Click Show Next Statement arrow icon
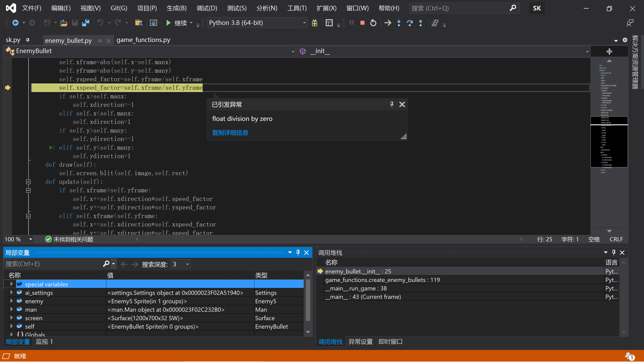The width and height of the screenshot is (644, 362). 387,23
